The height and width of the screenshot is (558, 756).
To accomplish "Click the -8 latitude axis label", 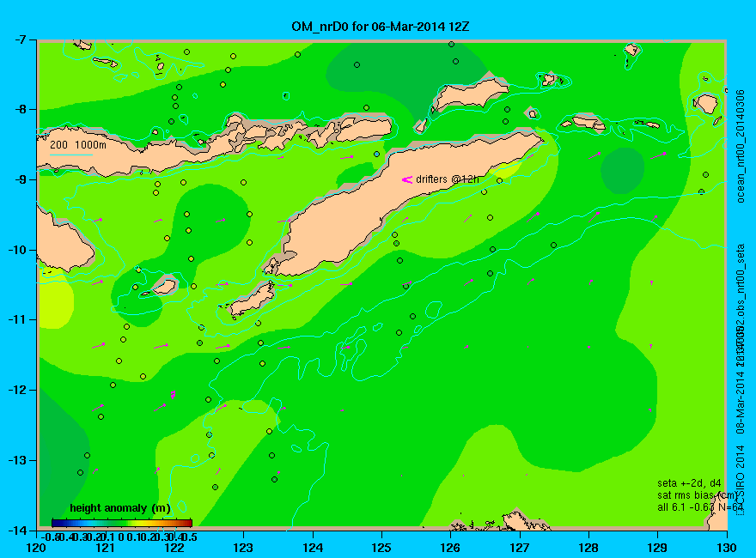I will pyautogui.click(x=22, y=109).
